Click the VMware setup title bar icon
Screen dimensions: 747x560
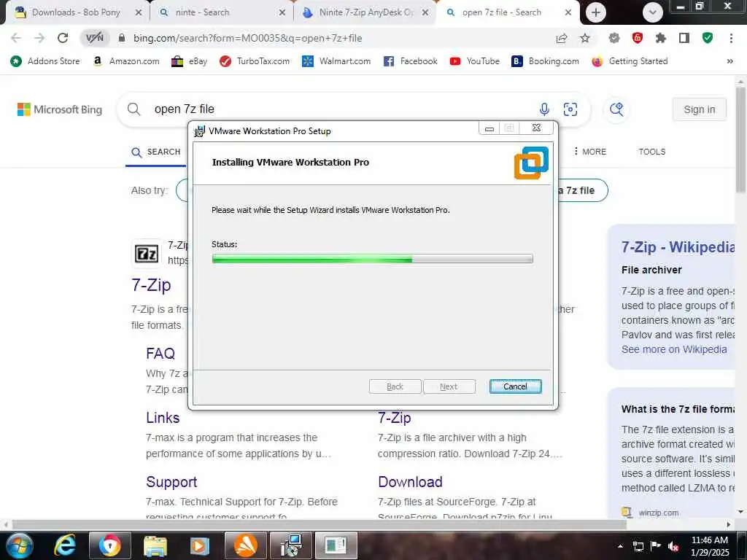200,131
